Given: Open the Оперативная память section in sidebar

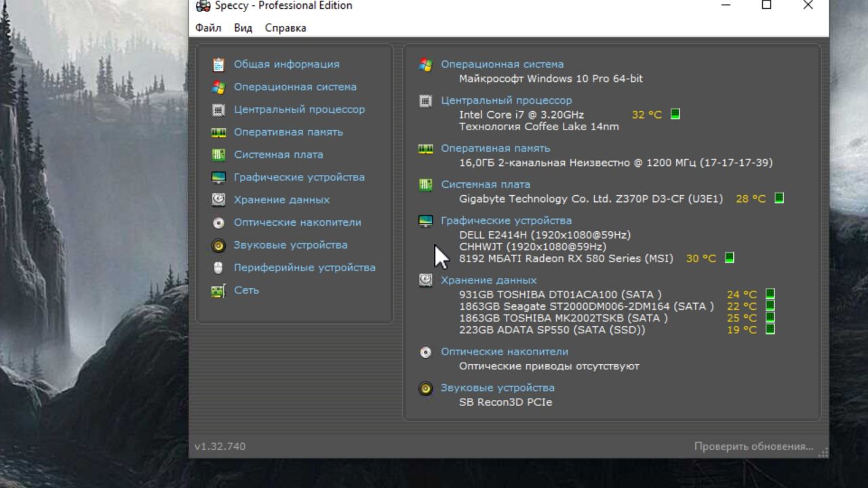Looking at the screenshot, I should (288, 132).
